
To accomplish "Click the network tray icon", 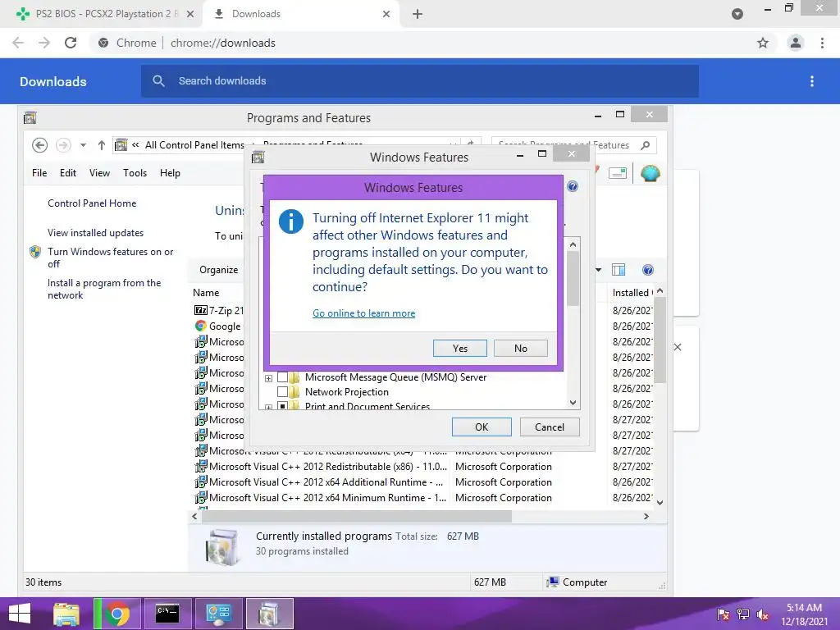I will [743, 614].
